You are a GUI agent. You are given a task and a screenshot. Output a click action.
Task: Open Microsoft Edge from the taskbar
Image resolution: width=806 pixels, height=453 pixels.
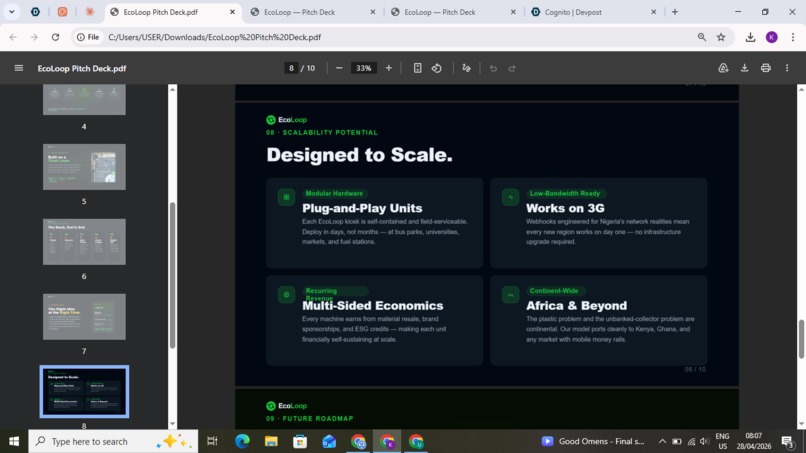click(x=242, y=441)
